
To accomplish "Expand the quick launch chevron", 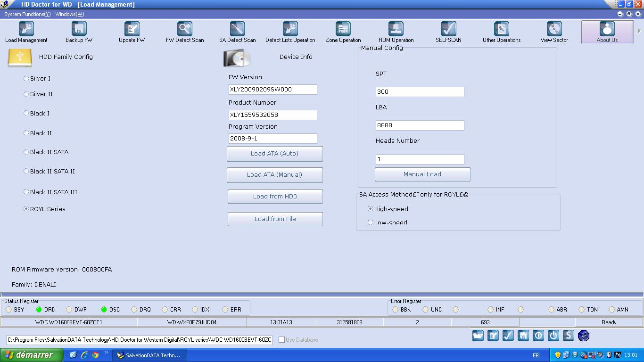I will tap(106, 353).
